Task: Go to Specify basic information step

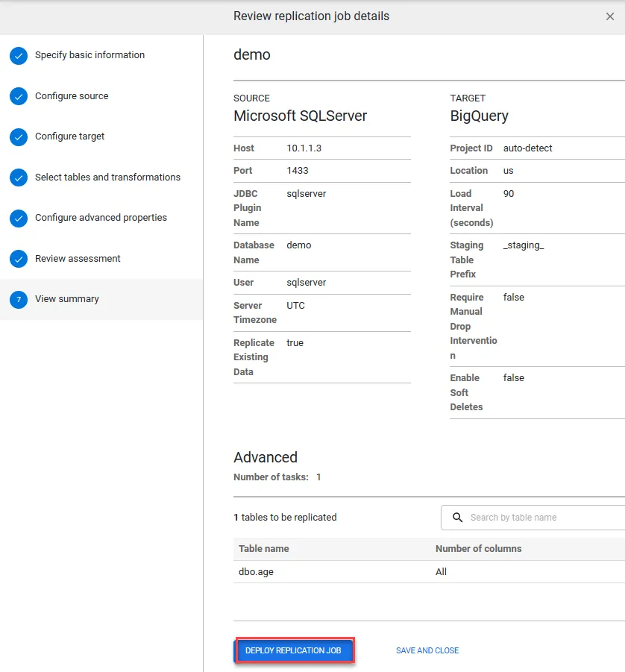Action: pyautogui.click(x=89, y=55)
